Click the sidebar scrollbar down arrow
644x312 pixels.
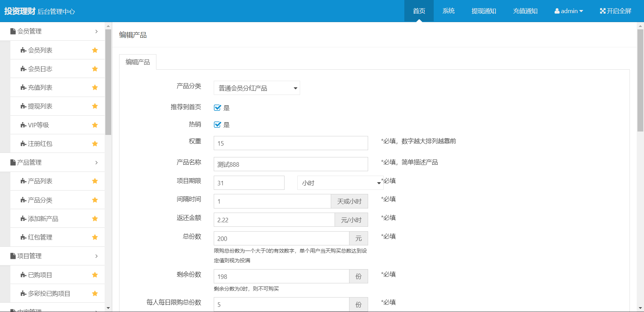[x=108, y=308]
